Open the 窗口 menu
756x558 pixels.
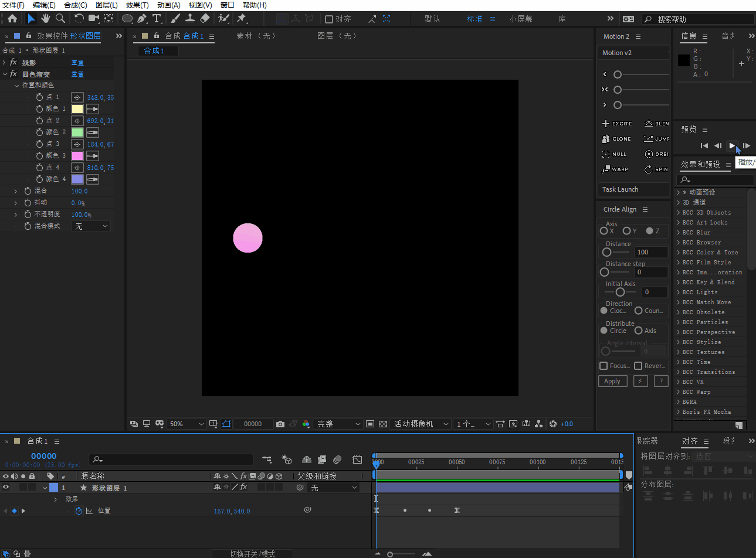pyautogui.click(x=228, y=5)
